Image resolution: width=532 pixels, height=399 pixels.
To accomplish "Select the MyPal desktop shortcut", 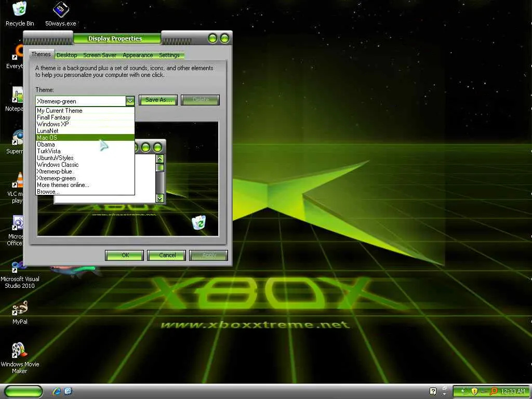I will pyautogui.click(x=20, y=312).
